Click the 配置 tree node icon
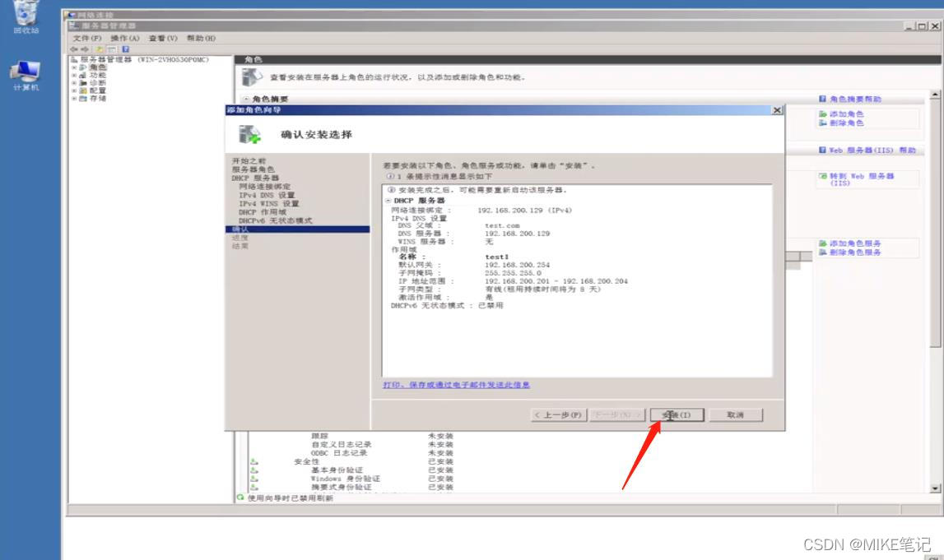This screenshot has height=560, width=944. [83, 90]
